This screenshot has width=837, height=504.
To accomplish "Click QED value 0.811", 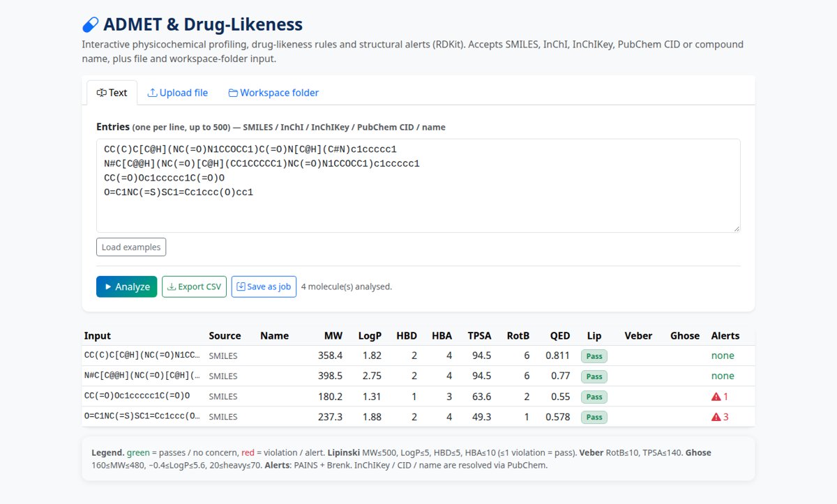I will (558, 356).
